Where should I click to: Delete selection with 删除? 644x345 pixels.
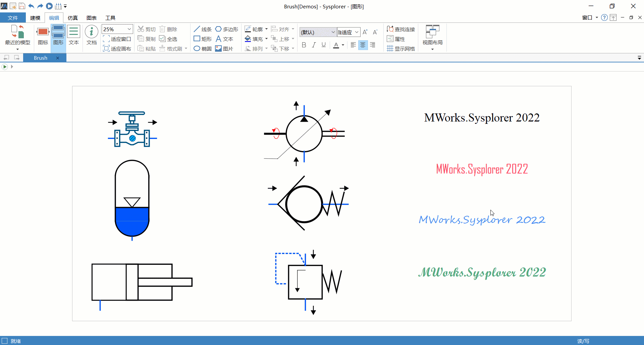(x=168, y=29)
